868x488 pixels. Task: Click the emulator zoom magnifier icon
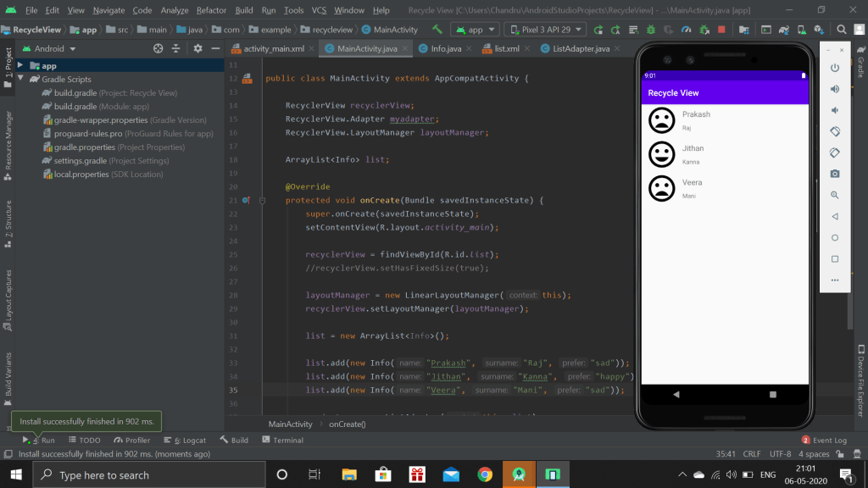point(835,195)
